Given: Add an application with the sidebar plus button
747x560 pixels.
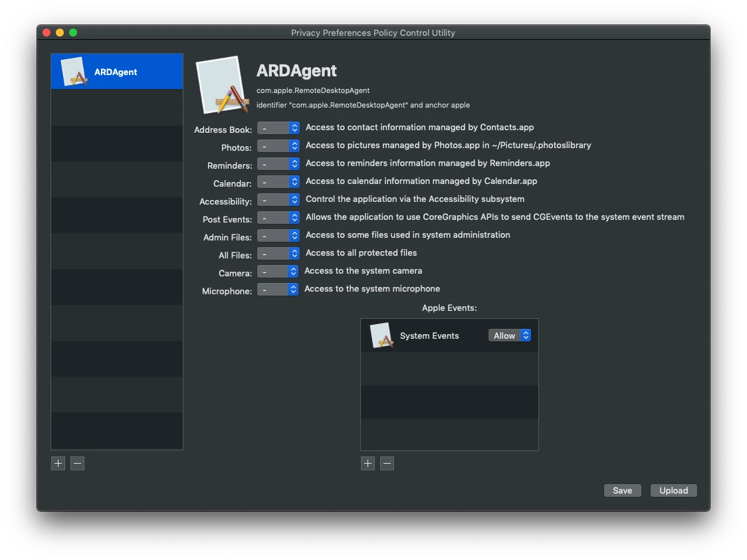Looking at the screenshot, I should tap(58, 463).
